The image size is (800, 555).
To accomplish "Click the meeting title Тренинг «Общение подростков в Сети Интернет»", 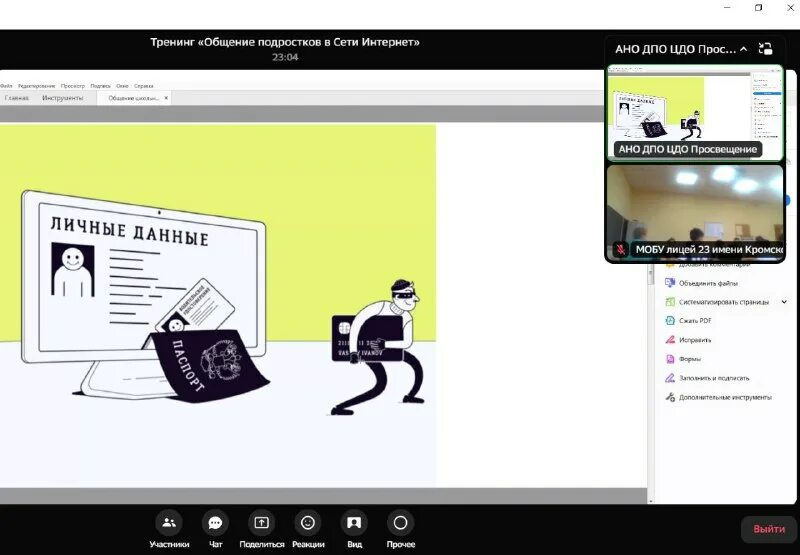I will [285, 42].
